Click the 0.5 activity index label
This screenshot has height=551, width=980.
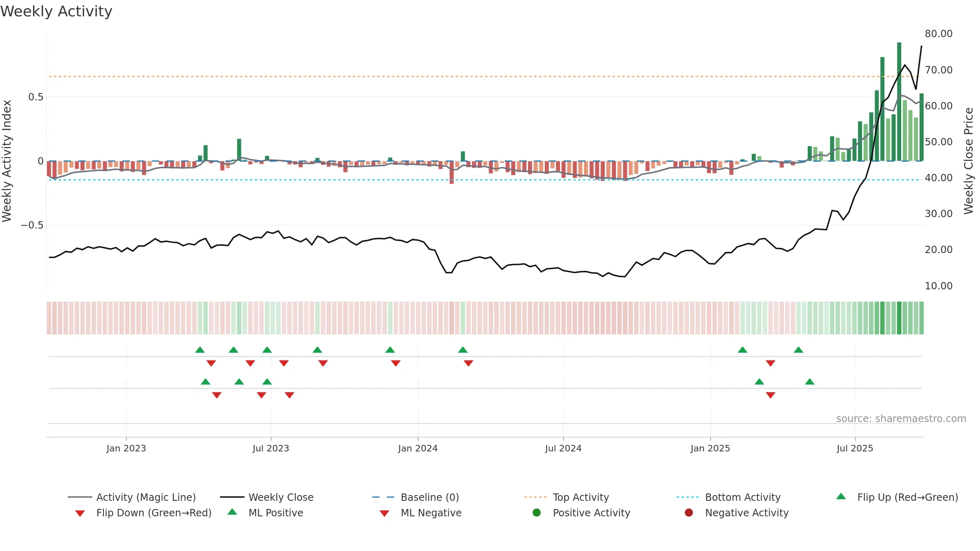point(36,97)
